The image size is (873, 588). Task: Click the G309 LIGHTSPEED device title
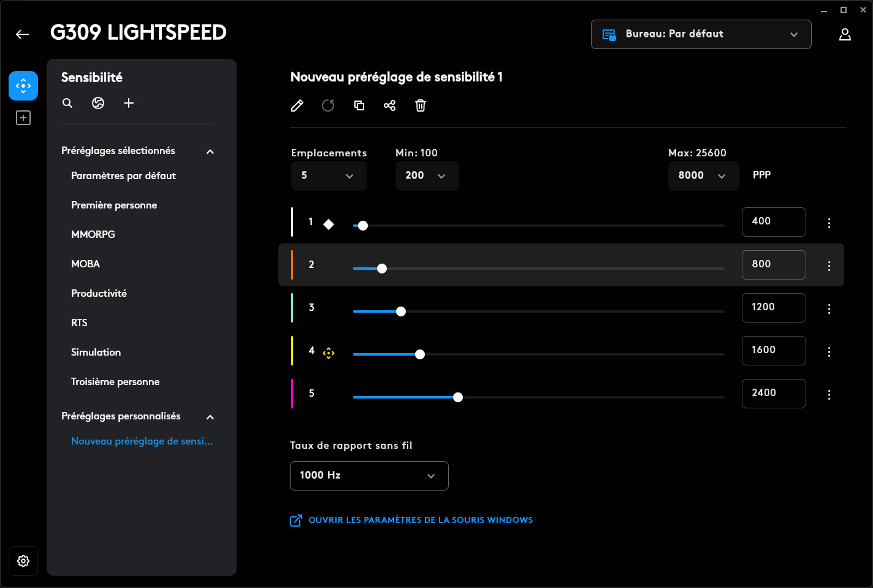139,32
